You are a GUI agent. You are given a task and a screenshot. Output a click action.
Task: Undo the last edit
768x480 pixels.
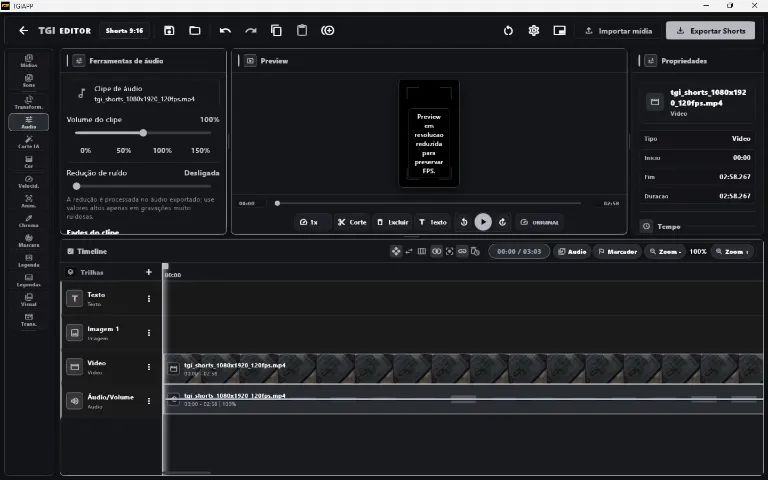pyautogui.click(x=225, y=30)
